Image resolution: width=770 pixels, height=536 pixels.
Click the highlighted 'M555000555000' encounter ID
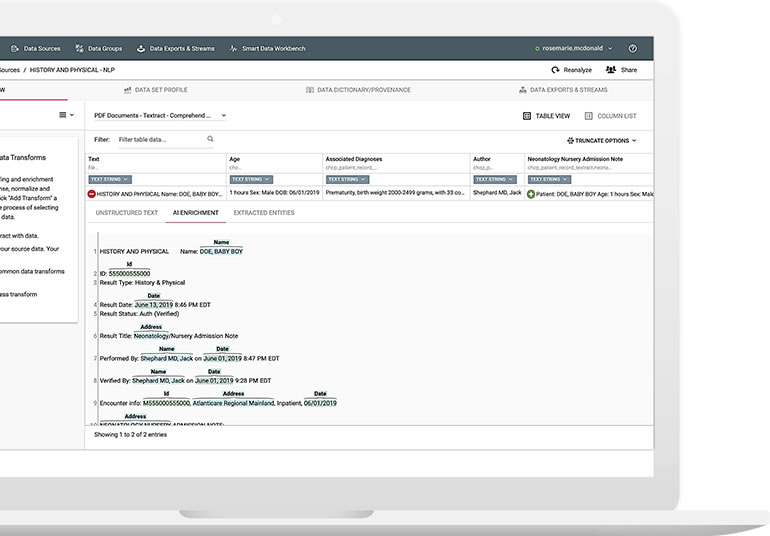[x=166, y=403]
